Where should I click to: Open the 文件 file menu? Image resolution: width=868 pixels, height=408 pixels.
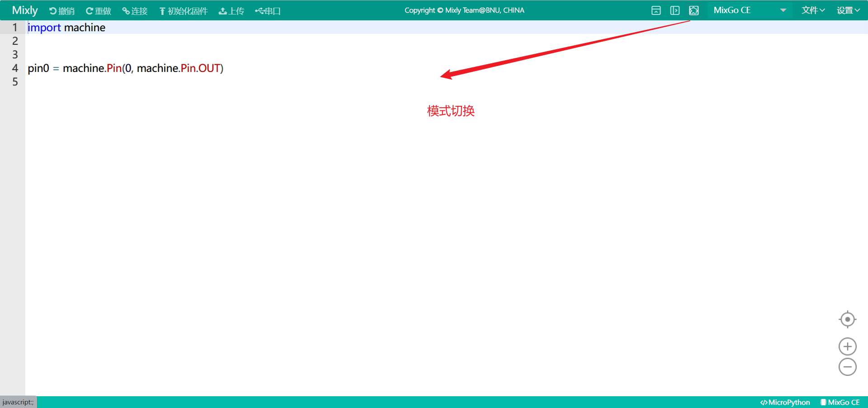813,10
